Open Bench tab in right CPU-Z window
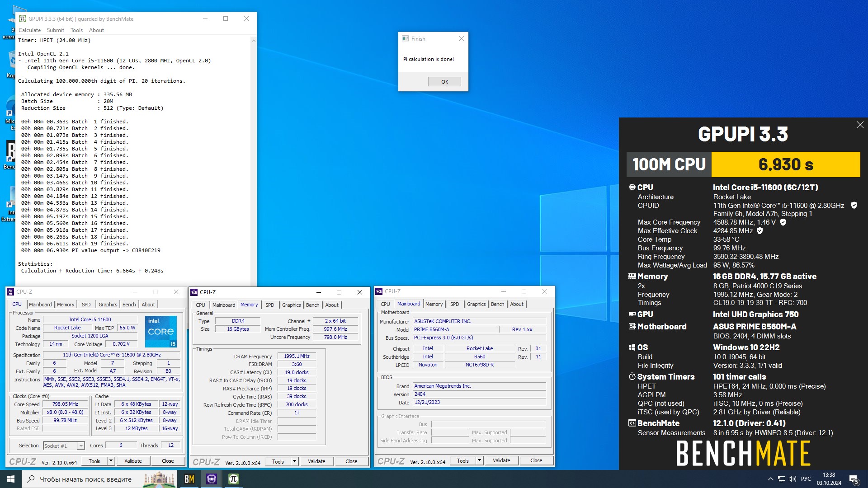The image size is (868, 488). point(497,304)
